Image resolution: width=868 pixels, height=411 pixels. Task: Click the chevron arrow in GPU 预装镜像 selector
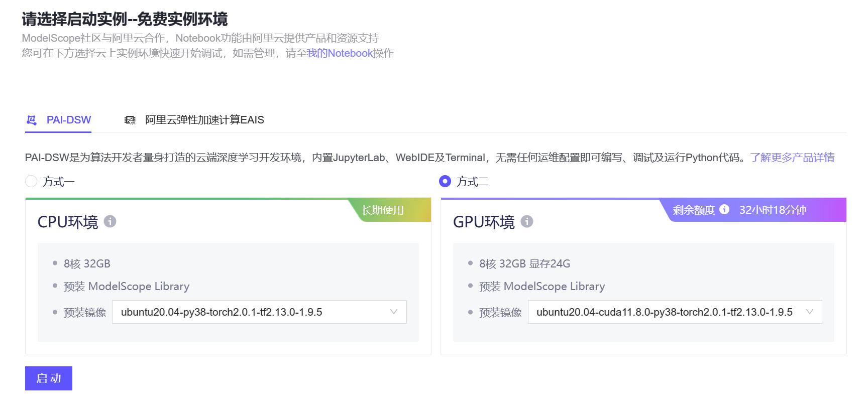(809, 312)
